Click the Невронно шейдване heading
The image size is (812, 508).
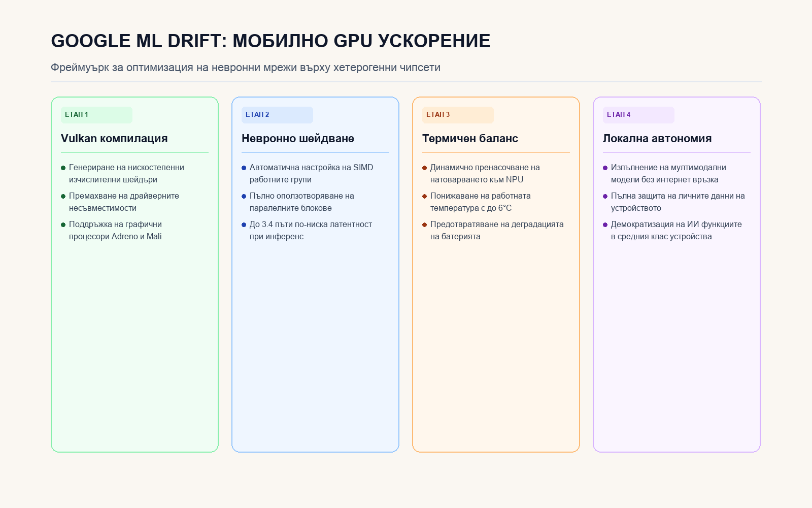298,138
